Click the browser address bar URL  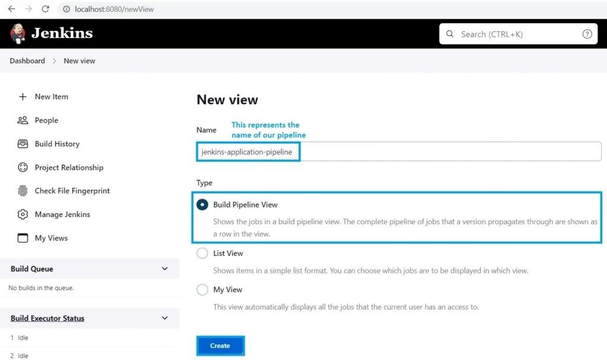pyautogui.click(x=114, y=9)
